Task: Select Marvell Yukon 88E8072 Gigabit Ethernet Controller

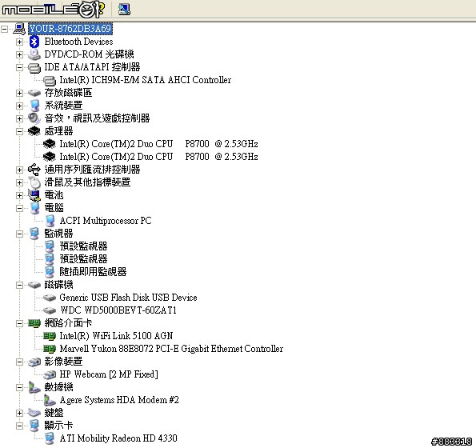Action: coord(171,349)
